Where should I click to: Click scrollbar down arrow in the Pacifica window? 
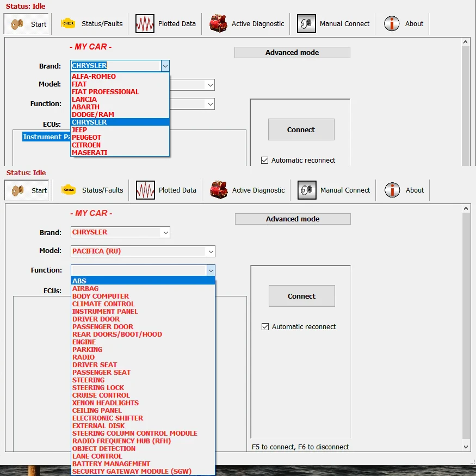(x=466, y=447)
